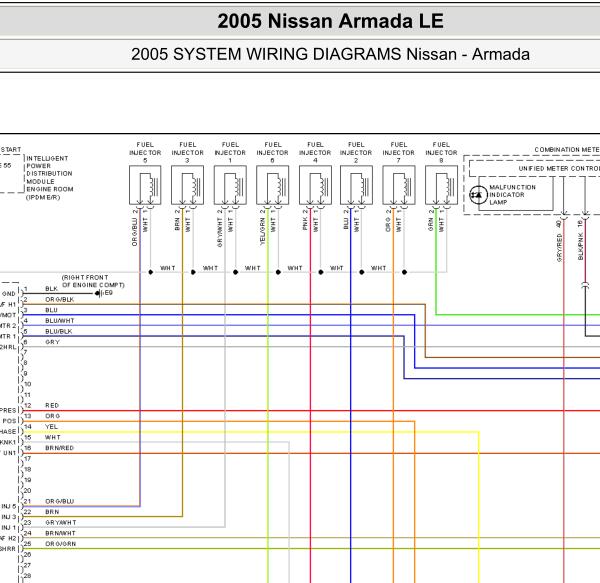The image size is (600, 583).
Task: Click the Fuel Injector 2 coil symbol
Action: click(356, 185)
